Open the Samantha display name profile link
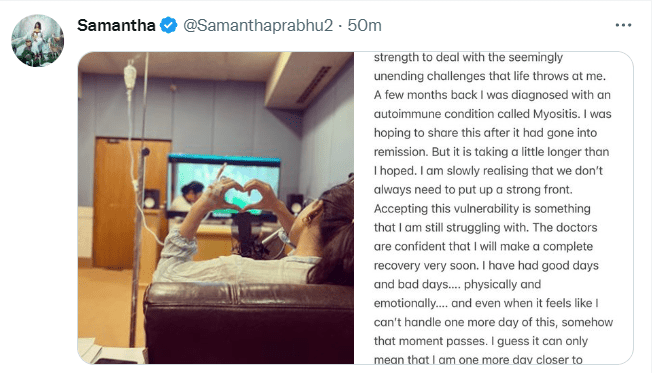This screenshot has height=373, width=652. point(116,25)
